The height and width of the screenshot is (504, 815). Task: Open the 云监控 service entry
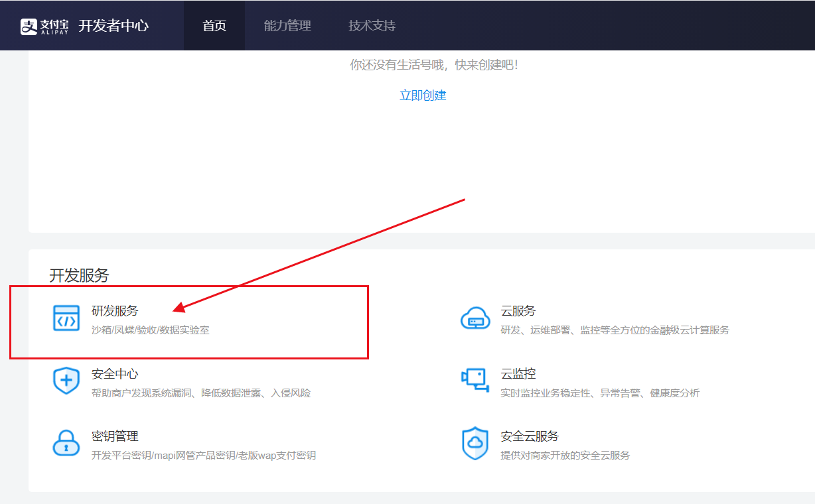coord(517,373)
